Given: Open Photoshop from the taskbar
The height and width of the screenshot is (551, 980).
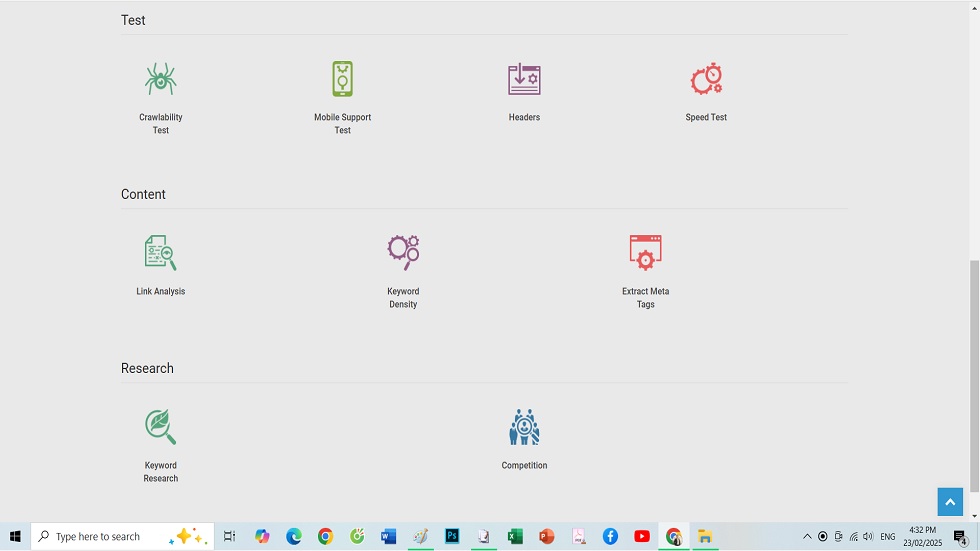Looking at the screenshot, I should (x=452, y=537).
